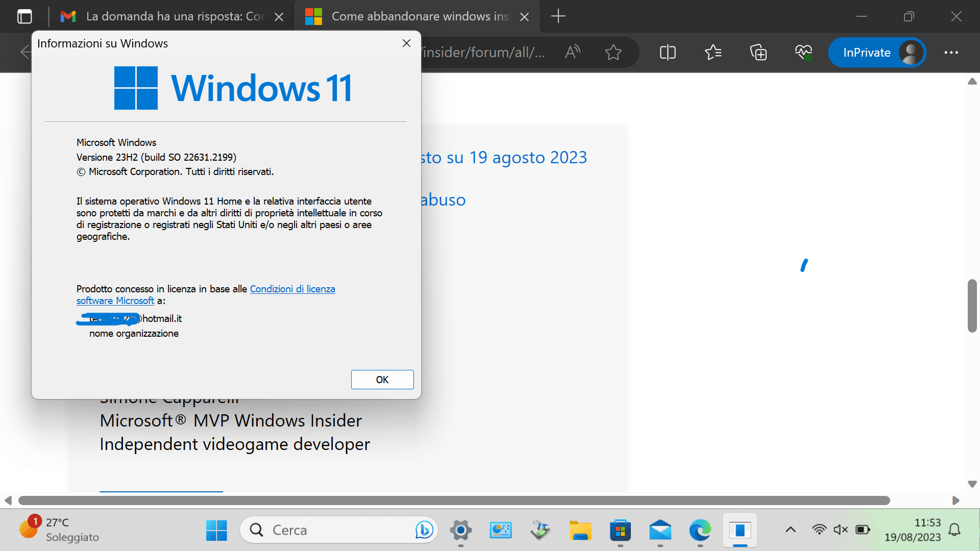Add page to favorites with star icon

click(613, 52)
